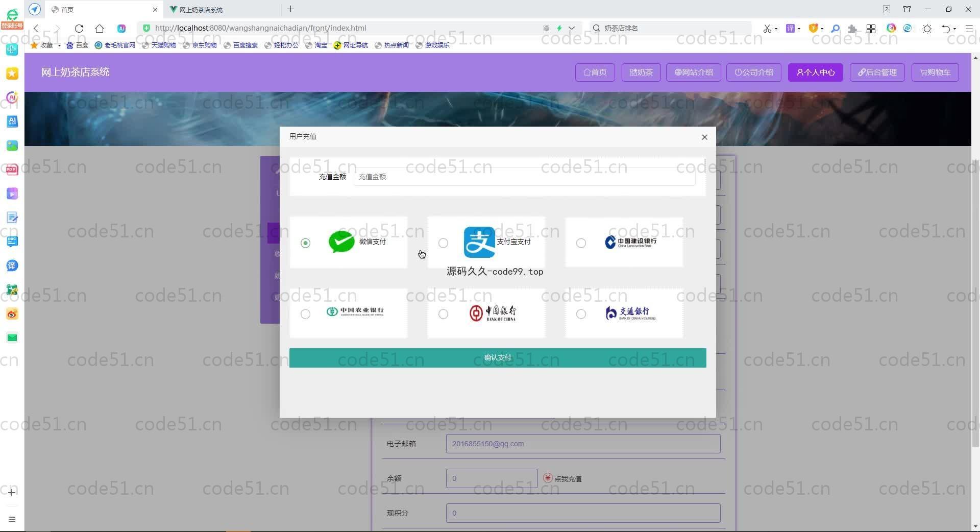Open the 首页 nav menu item

[x=595, y=72]
